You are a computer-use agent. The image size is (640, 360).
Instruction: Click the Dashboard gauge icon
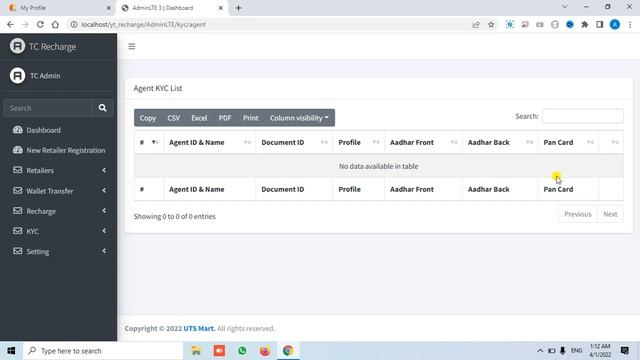pyautogui.click(x=18, y=130)
